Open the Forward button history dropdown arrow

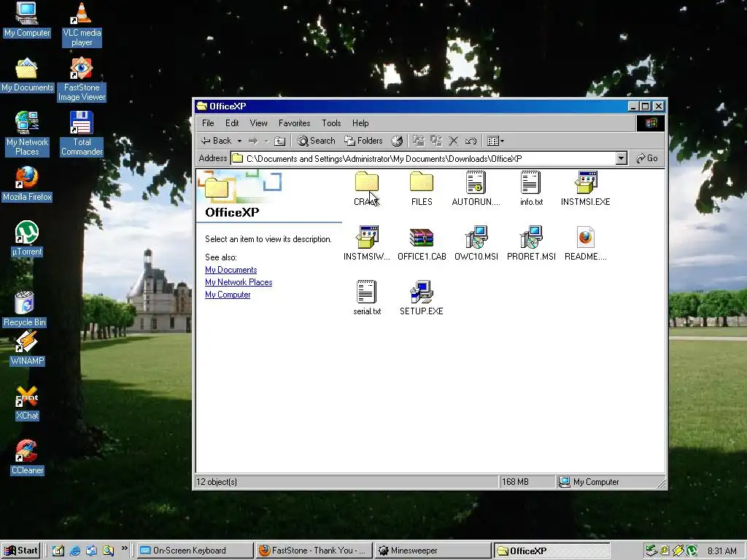coord(267,141)
